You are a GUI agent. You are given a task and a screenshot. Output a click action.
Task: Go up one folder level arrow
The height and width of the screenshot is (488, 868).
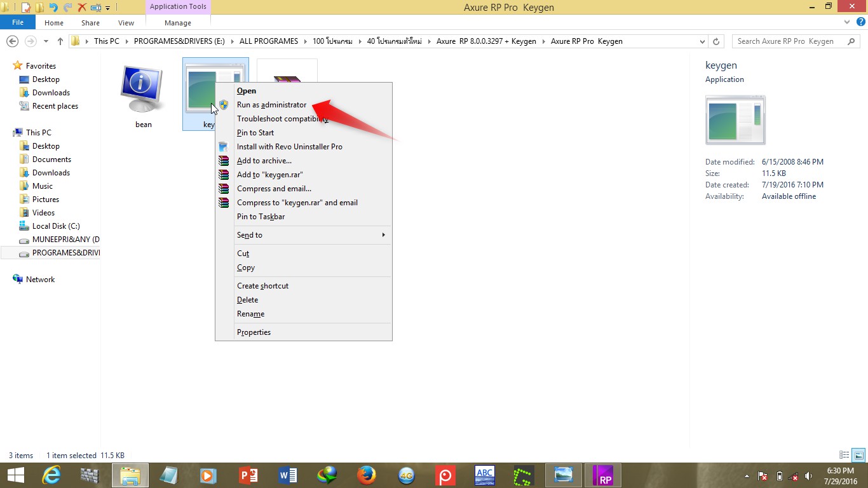(x=60, y=41)
